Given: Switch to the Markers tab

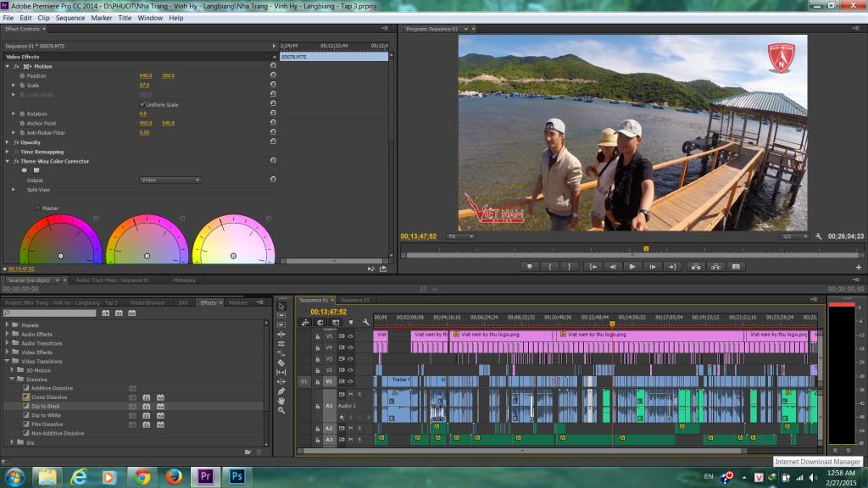Looking at the screenshot, I should point(238,302).
